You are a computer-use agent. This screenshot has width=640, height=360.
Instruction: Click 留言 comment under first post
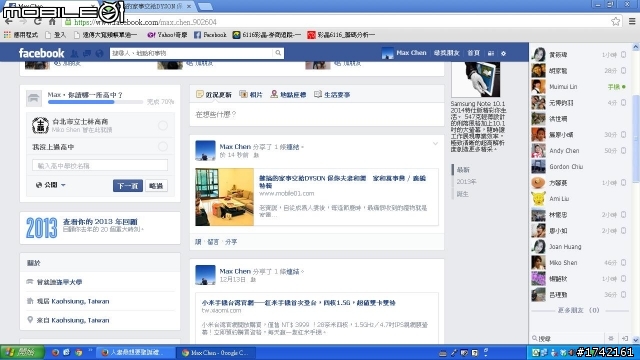[213, 242]
